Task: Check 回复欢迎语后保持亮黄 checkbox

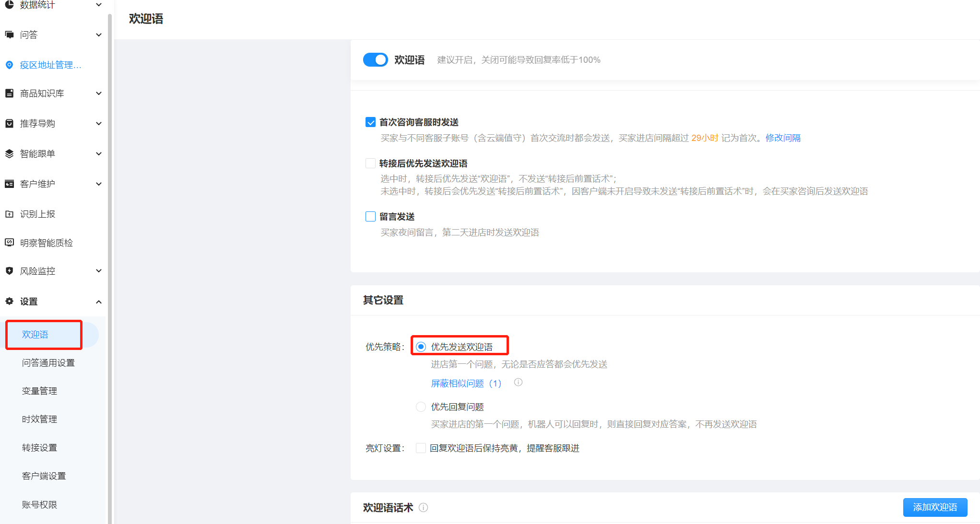Action: coord(421,448)
